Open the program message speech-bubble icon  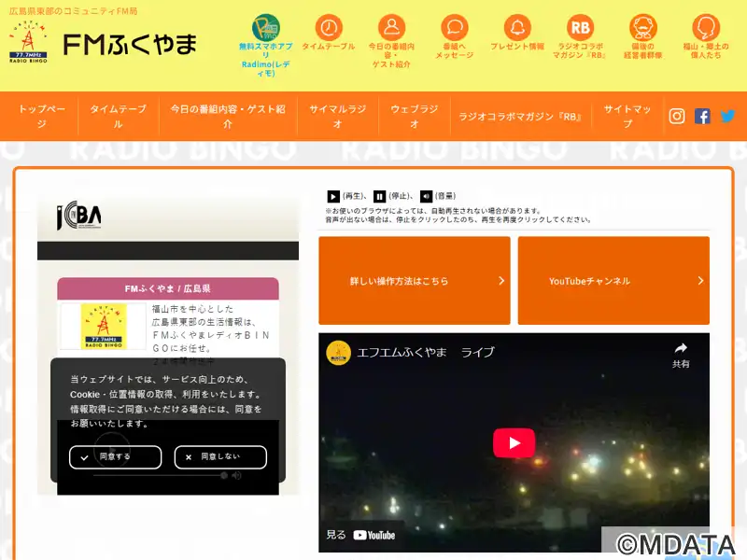[x=455, y=28]
